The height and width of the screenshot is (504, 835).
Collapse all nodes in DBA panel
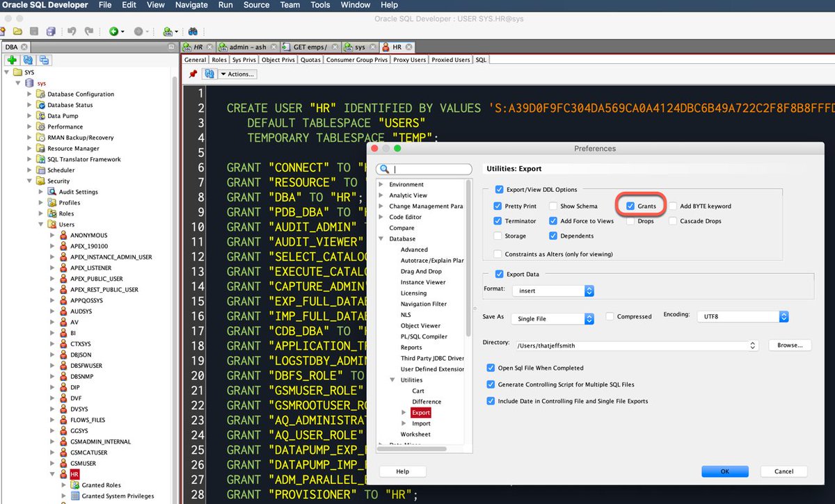[44, 60]
